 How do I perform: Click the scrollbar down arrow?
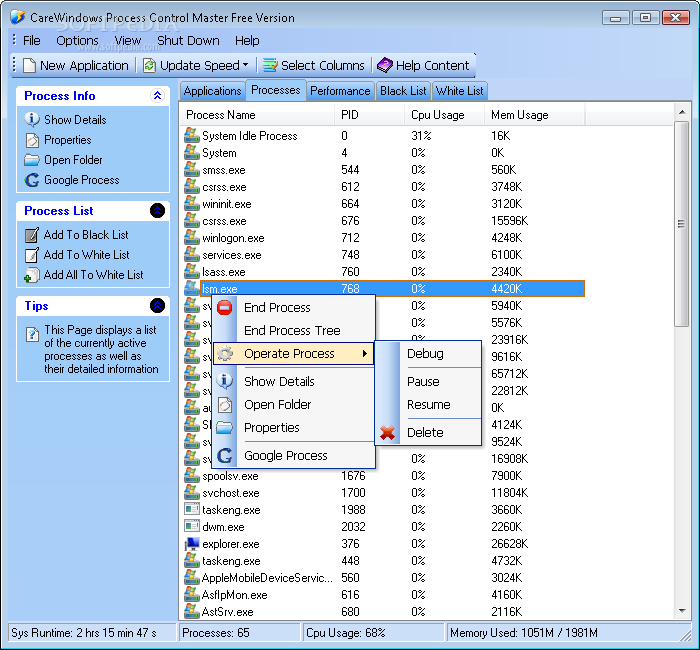(682, 611)
